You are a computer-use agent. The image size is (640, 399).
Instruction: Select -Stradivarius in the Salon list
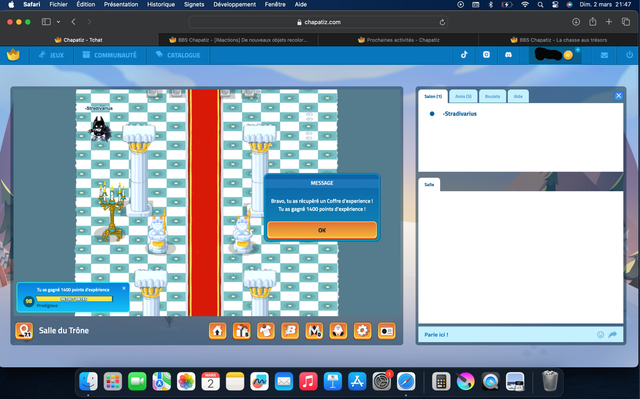click(460, 114)
